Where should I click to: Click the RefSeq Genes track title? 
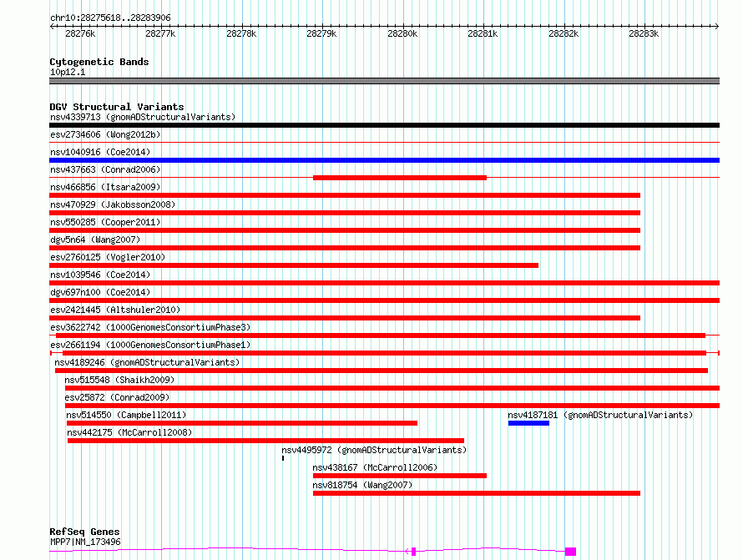pyautogui.click(x=84, y=532)
